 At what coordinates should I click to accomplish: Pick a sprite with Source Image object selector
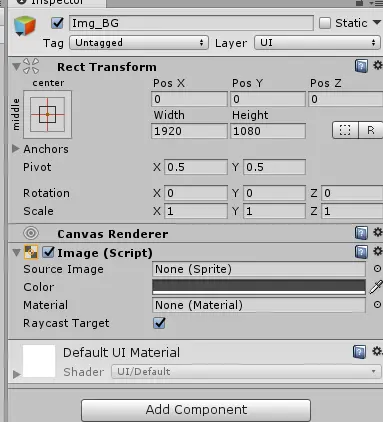(377, 268)
